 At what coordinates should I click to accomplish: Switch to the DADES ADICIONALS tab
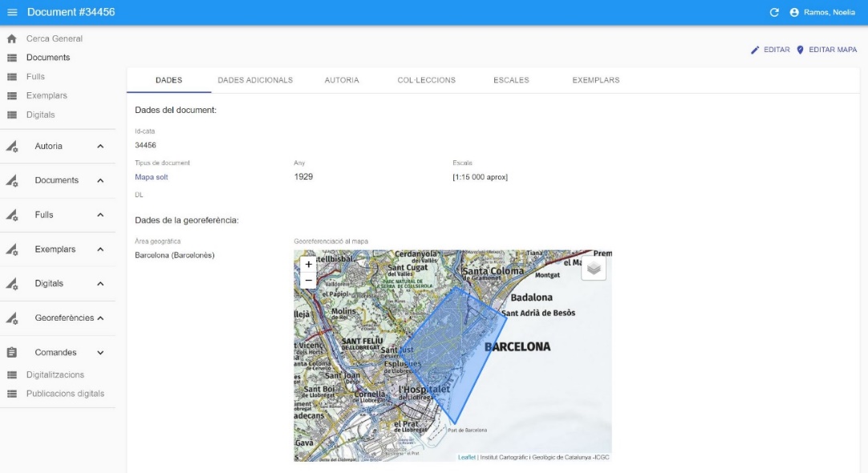click(x=255, y=80)
